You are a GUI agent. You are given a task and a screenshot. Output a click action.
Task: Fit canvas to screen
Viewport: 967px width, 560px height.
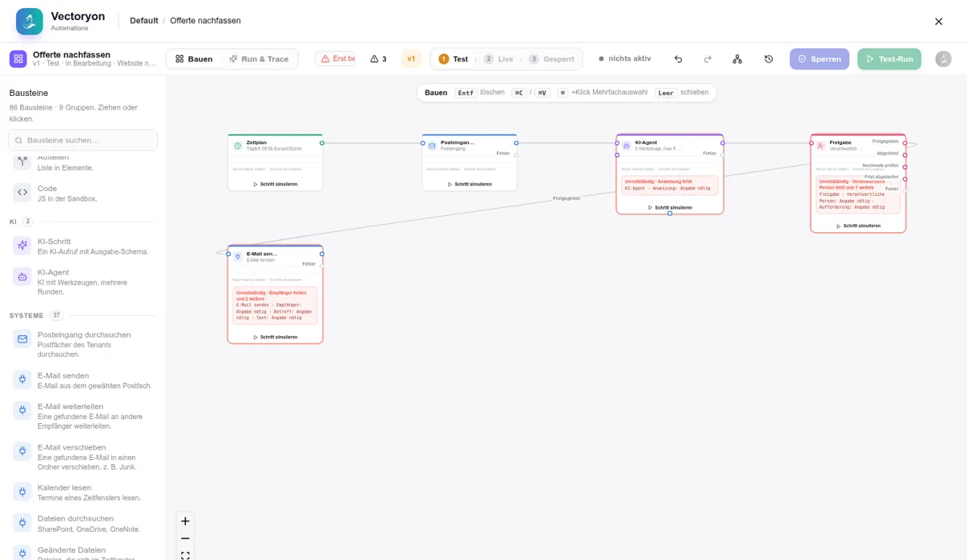185,554
